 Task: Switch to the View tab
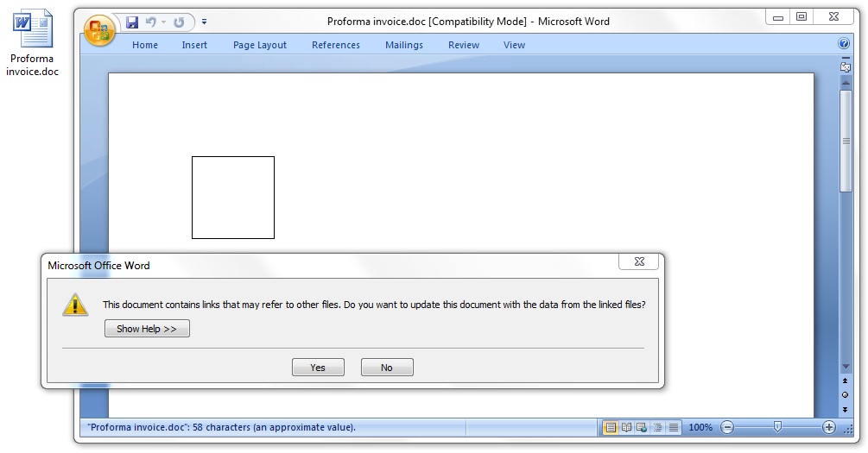[514, 45]
